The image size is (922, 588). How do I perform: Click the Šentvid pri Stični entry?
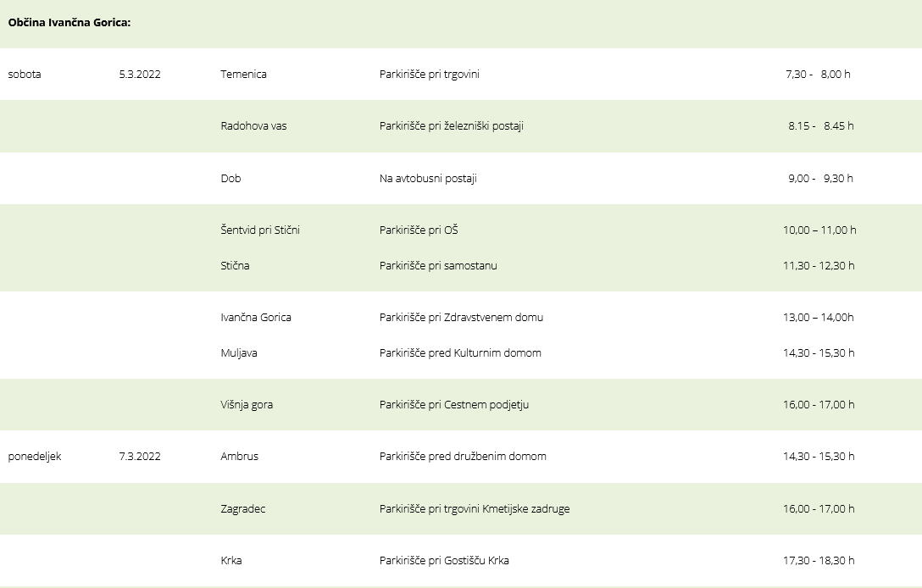260,230
